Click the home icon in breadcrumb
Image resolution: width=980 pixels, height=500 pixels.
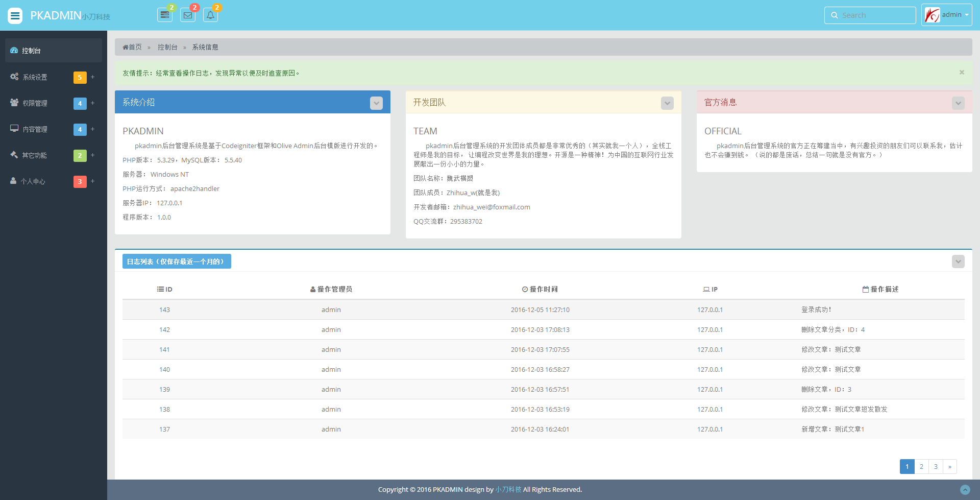125,47
